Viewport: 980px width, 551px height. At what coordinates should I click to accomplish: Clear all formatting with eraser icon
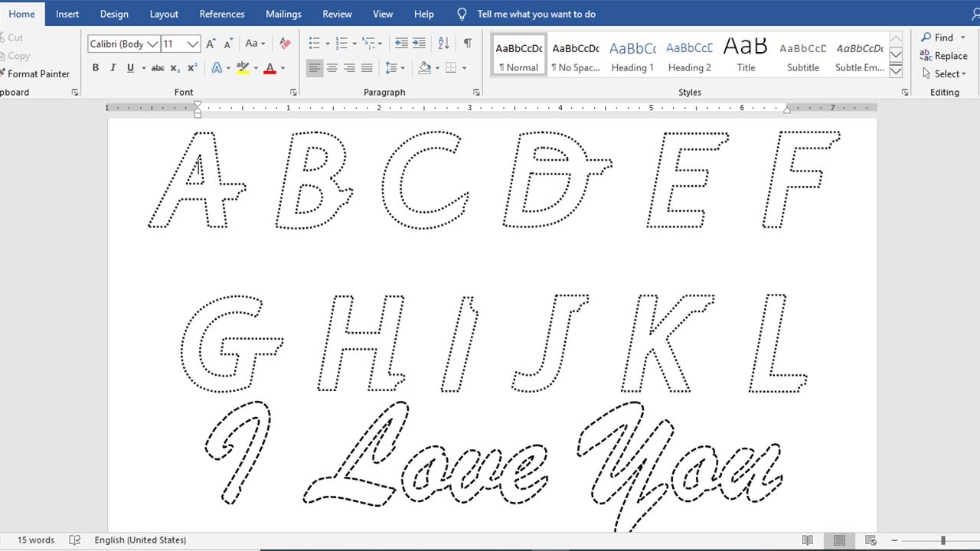pyautogui.click(x=285, y=44)
